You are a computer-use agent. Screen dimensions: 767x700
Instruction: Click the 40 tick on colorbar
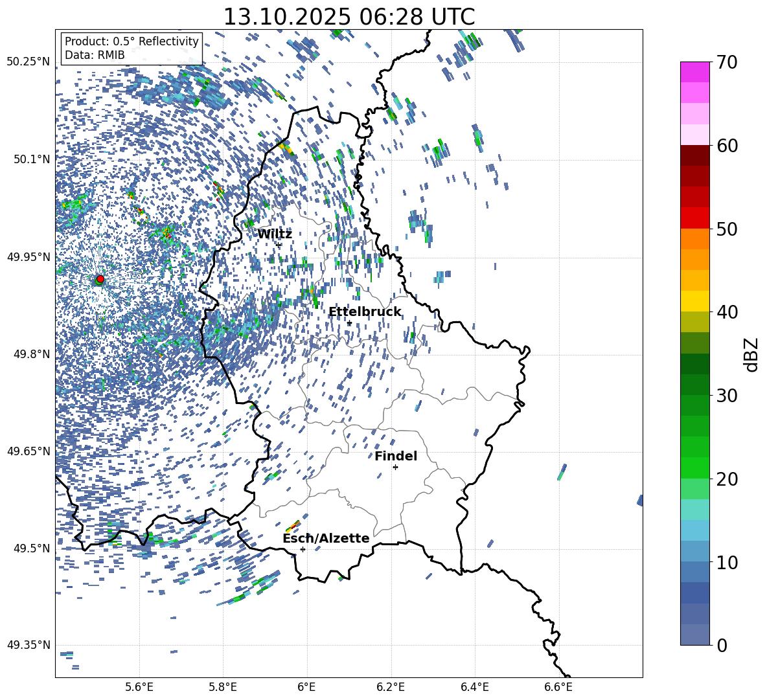tap(726, 312)
